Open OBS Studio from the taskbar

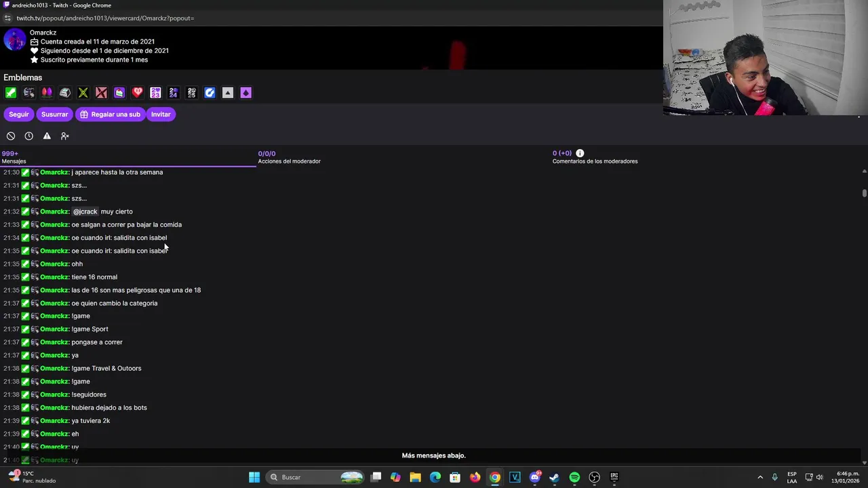coord(595,477)
